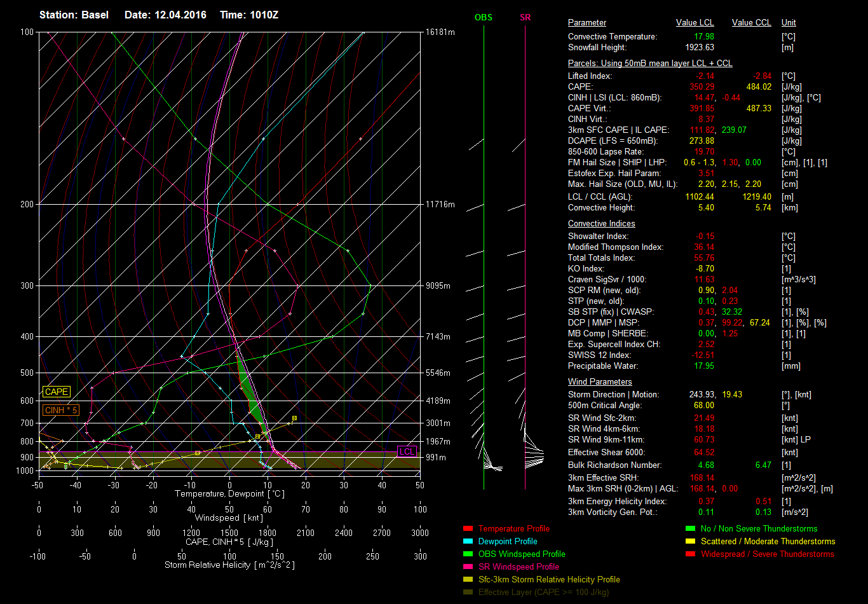868x604 pixels.
Task: Click the Convective Indices section heading
Action: pos(601,224)
